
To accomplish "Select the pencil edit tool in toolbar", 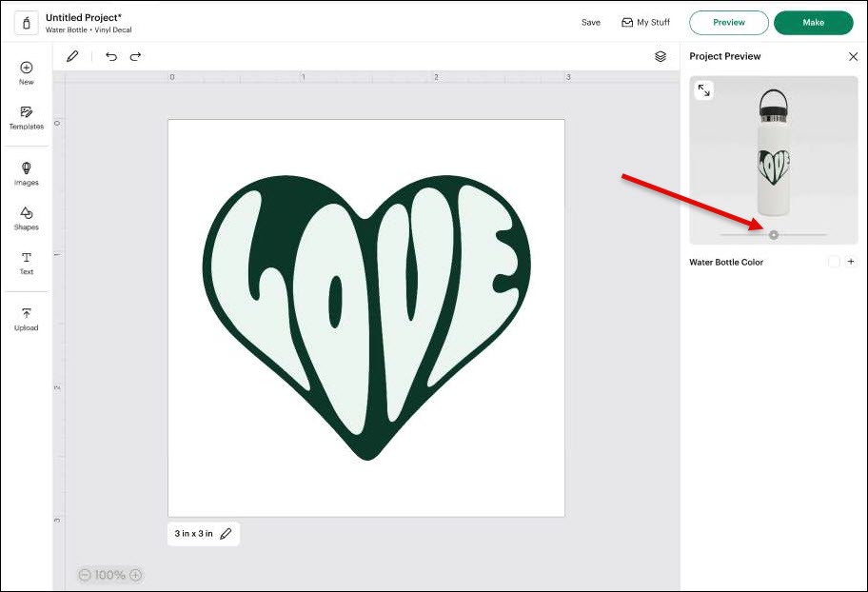I will pyautogui.click(x=72, y=57).
